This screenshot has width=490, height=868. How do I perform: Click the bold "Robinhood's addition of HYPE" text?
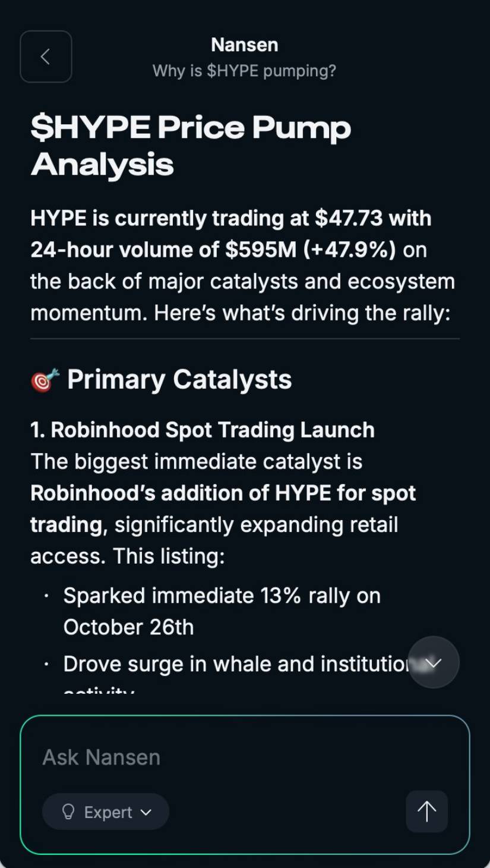click(223, 493)
